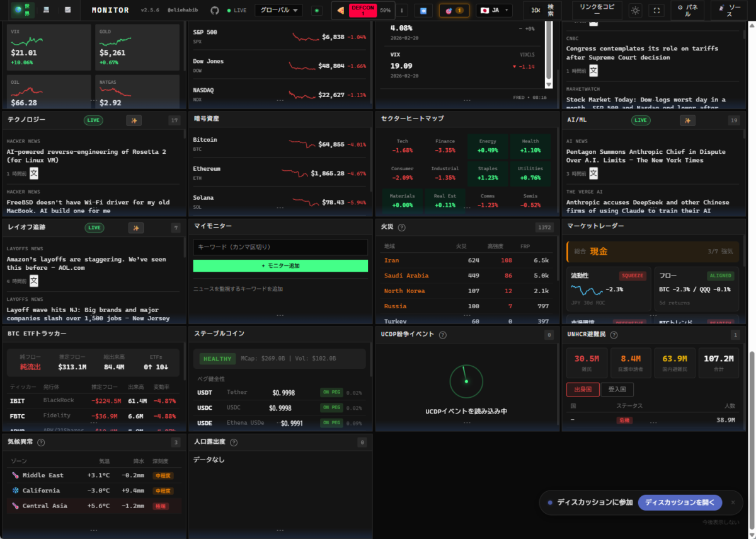Click the sparkle summarize icon in テクノロジー panel
This screenshot has height=539, width=756.
pos(134,120)
